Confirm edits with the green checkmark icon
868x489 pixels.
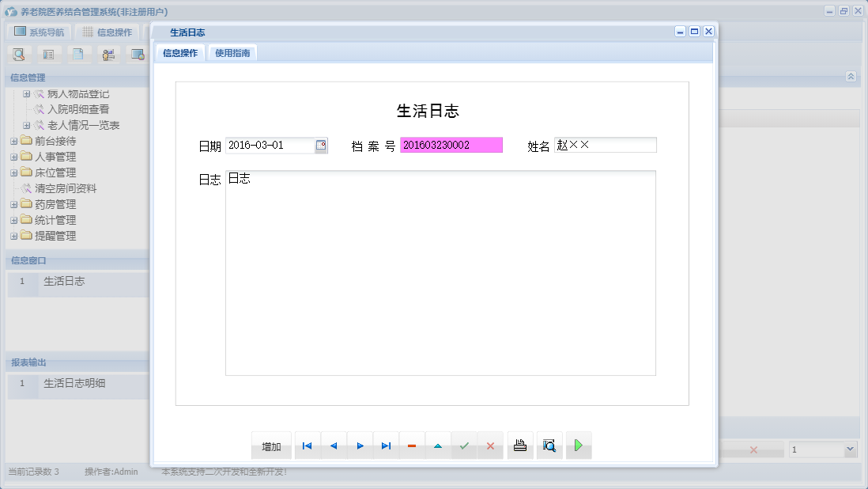[464, 445]
